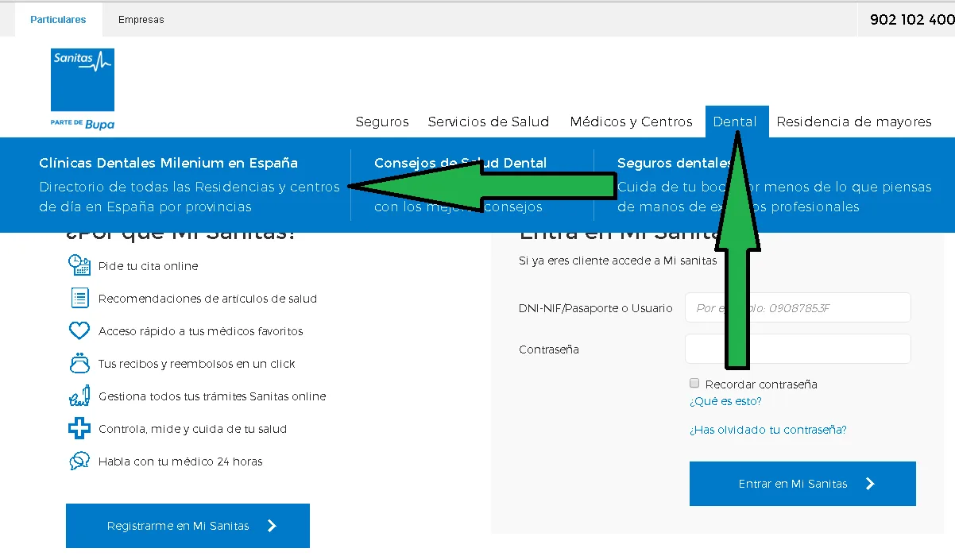Viewport: 955px width, 560px height.
Task: Click 'Gestiona todos tus trámites Sanitas online'
Action: click(212, 396)
